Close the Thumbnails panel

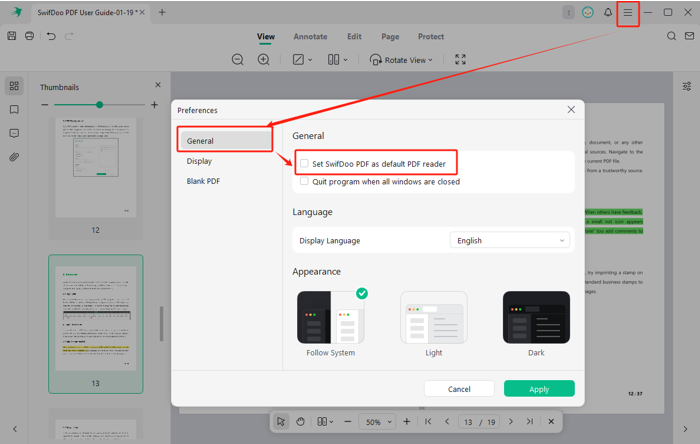(x=158, y=85)
